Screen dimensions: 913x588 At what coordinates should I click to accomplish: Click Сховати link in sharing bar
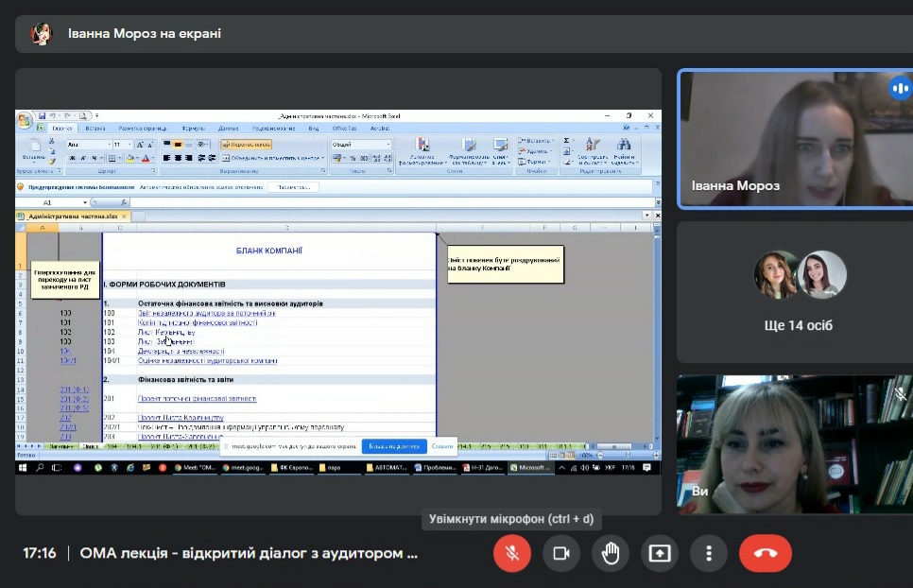point(442,446)
